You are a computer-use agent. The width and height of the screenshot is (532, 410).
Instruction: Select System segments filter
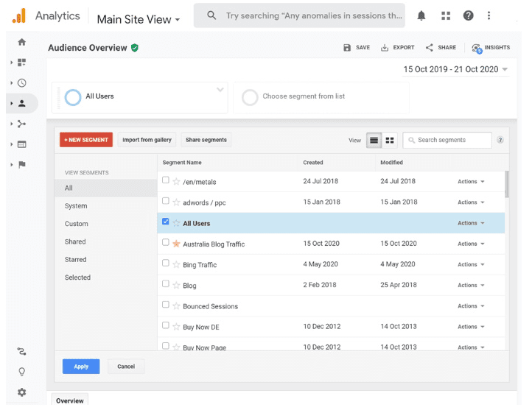(76, 206)
